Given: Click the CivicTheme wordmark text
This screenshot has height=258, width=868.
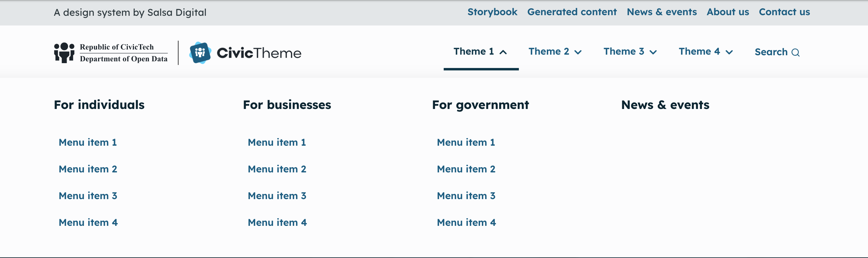Looking at the screenshot, I should tap(259, 53).
